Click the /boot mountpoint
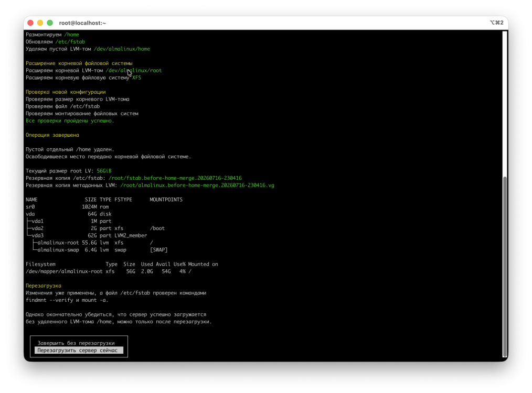Screen dimensions: 532x393 157,228
